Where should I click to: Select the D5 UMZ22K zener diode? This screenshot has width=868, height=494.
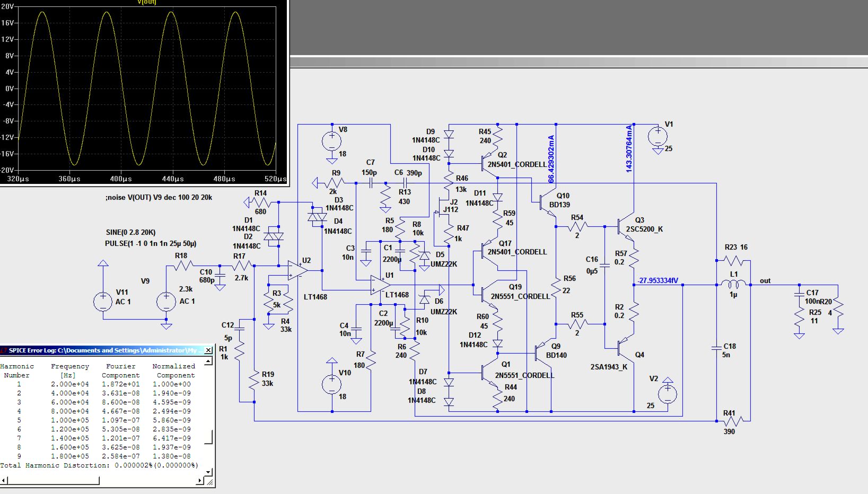424,255
